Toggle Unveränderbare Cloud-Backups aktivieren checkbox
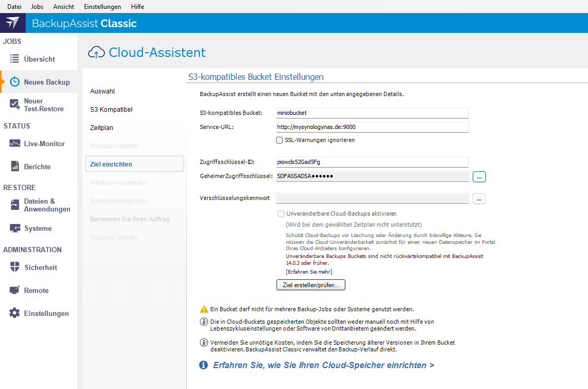This screenshot has height=389, width=588. (281, 214)
